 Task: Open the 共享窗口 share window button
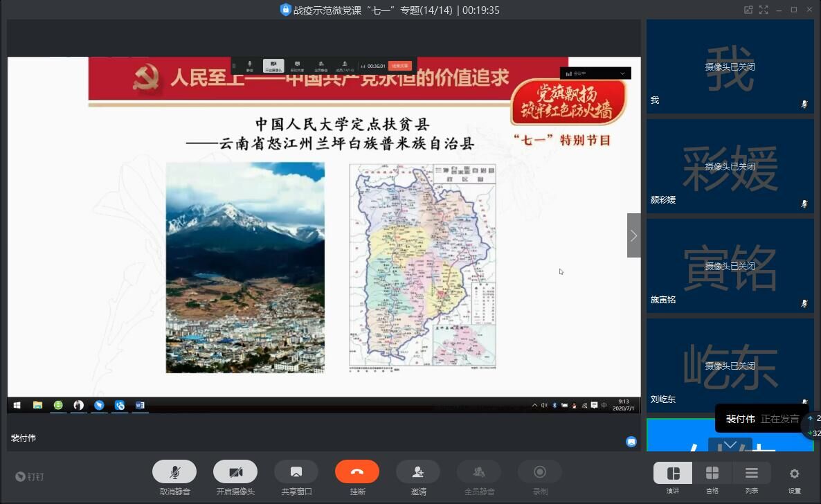[x=296, y=472]
